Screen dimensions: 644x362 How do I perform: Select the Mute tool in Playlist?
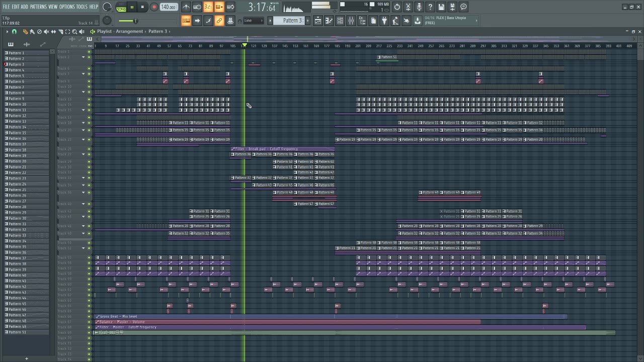pos(46,32)
